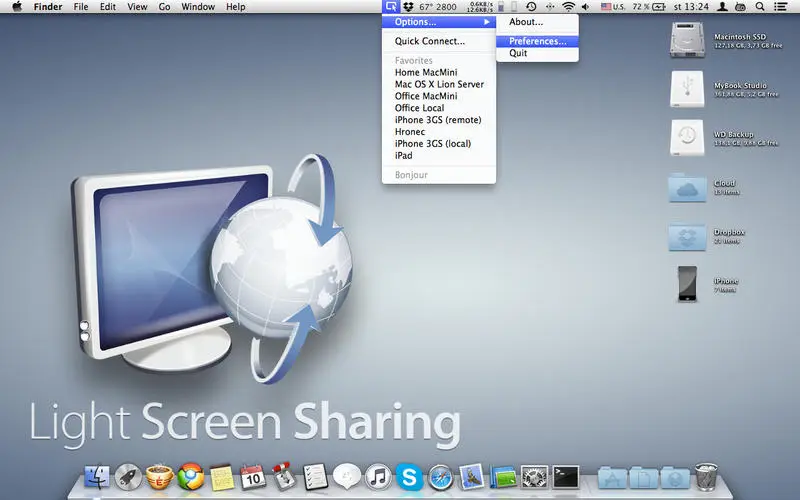Open iTunes from the Dock

click(x=378, y=477)
